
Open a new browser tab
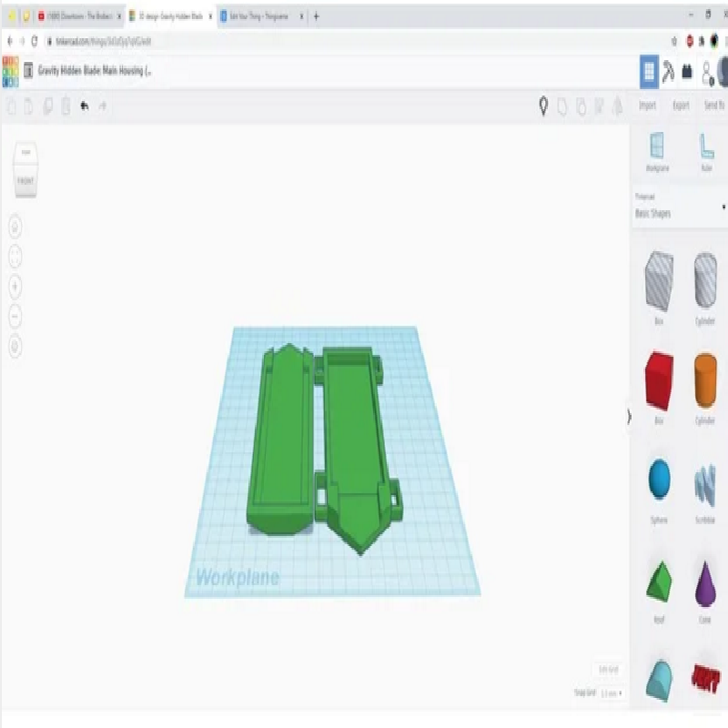316,16
